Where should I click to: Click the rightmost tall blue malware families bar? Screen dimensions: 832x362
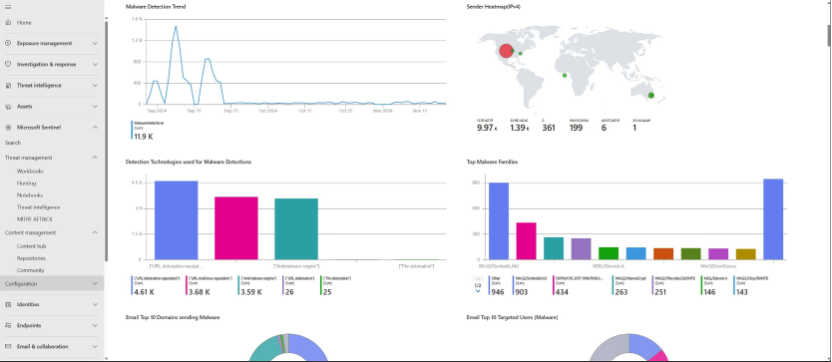(773, 219)
